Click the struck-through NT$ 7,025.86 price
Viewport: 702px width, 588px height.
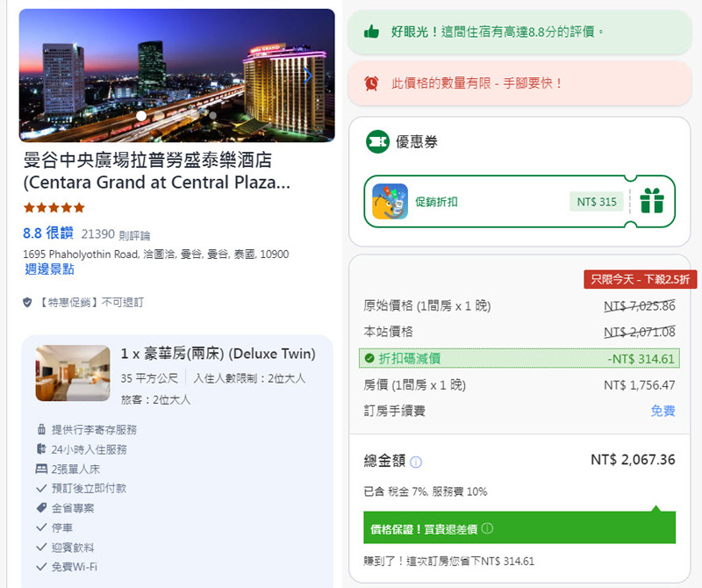coord(640,306)
